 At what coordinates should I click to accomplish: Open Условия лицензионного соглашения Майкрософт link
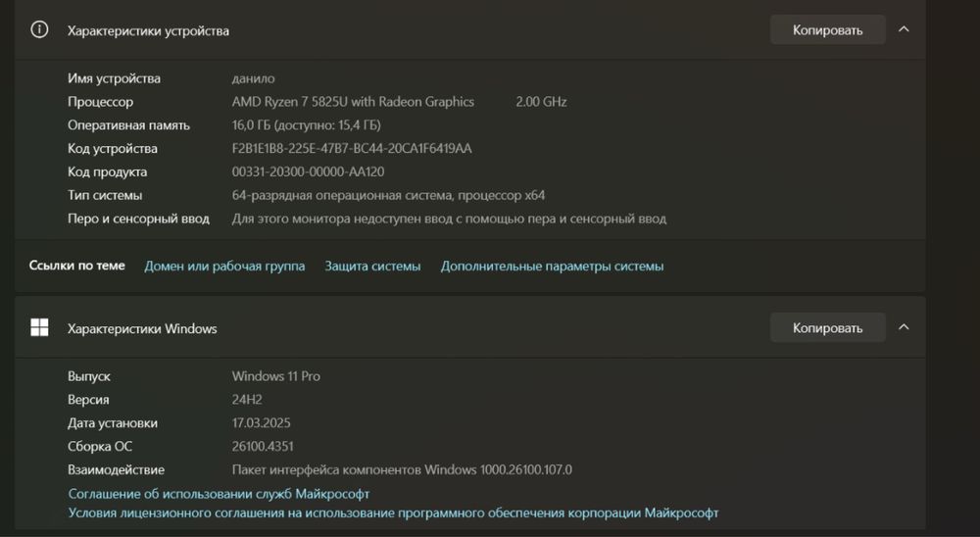tap(393, 513)
